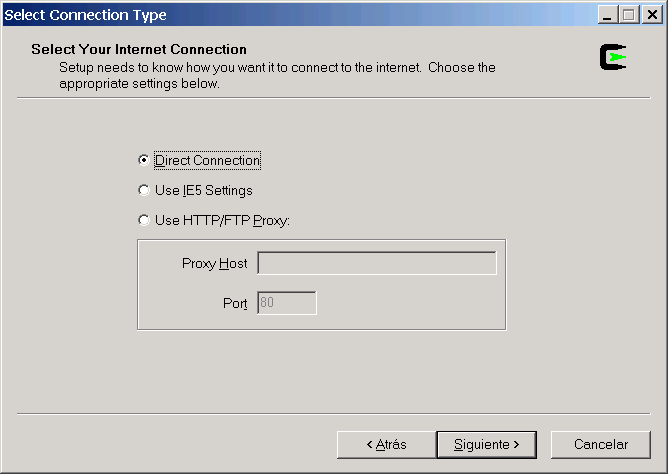This screenshot has height=474, width=668.
Task: Click the Use IE5 Settings label text
Action: click(204, 190)
